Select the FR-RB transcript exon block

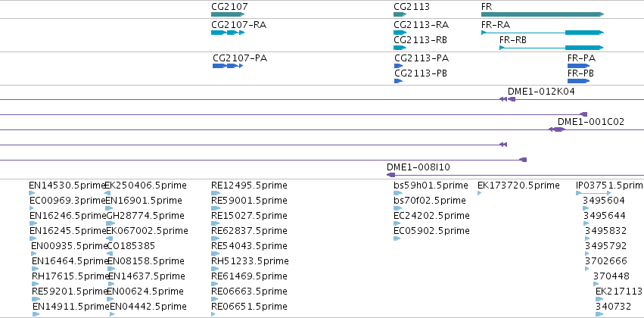click(584, 48)
